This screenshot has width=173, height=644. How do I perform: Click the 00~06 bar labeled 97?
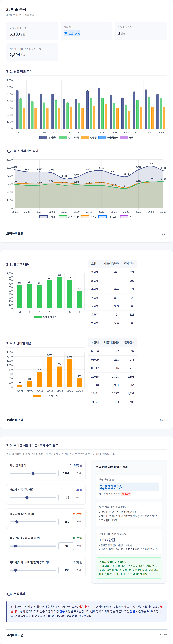coord(20,386)
